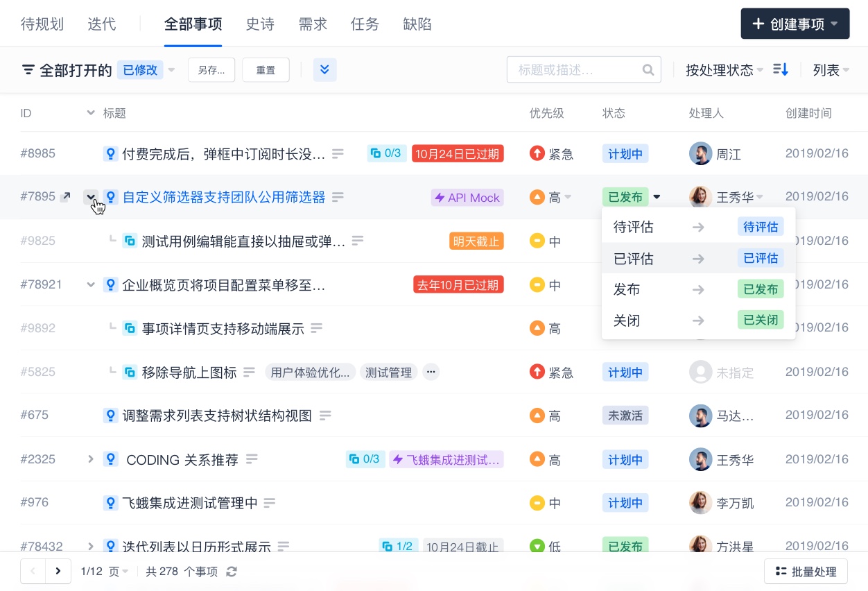Switch to 需求 tab
868x591 pixels.
[313, 24]
